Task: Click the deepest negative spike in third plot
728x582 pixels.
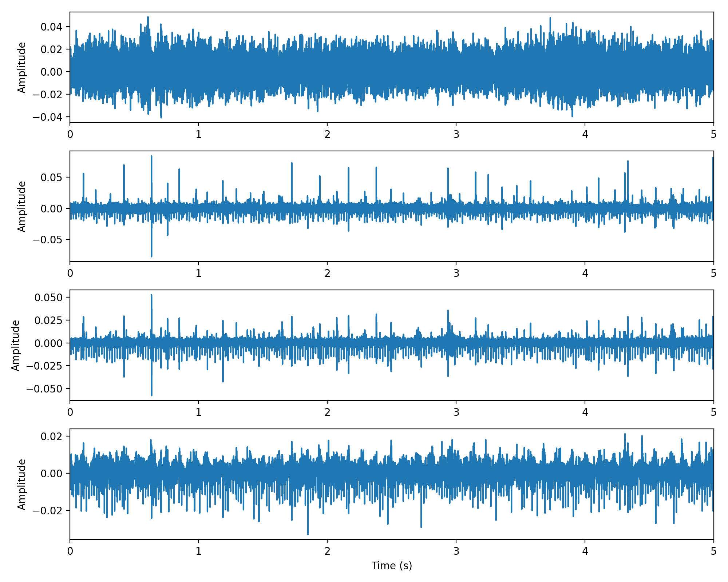Action: click(151, 394)
